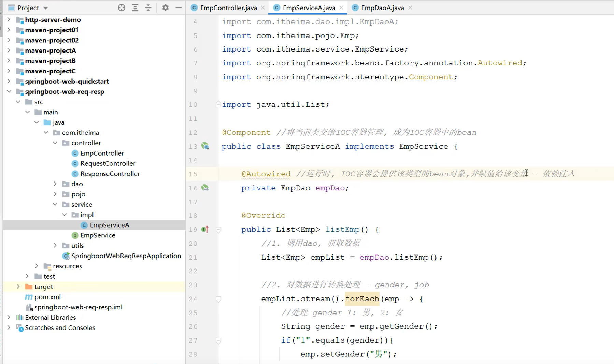Open the Project view mode dropdown
Image resolution: width=614 pixels, height=364 pixels.
(46, 8)
